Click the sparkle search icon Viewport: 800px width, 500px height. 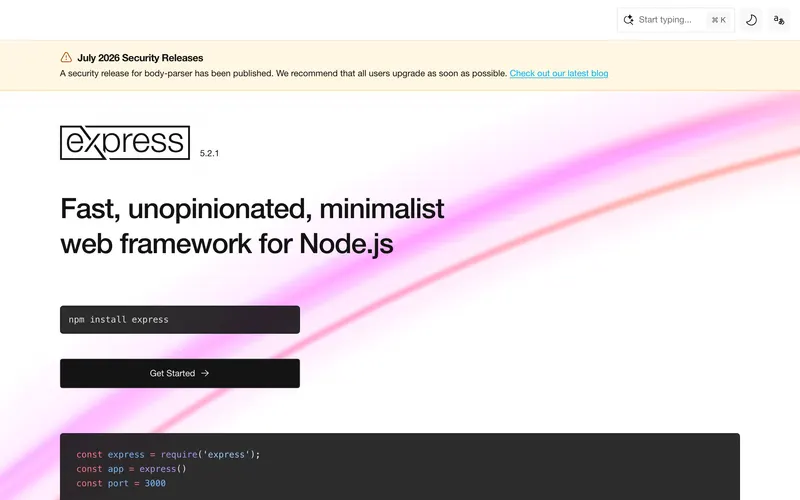click(x=629, y=20)
